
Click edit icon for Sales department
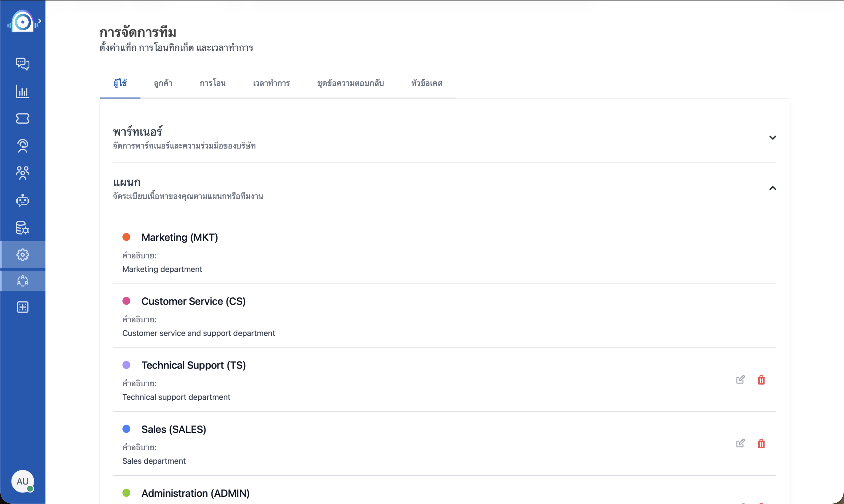click(x=740, y=444)
